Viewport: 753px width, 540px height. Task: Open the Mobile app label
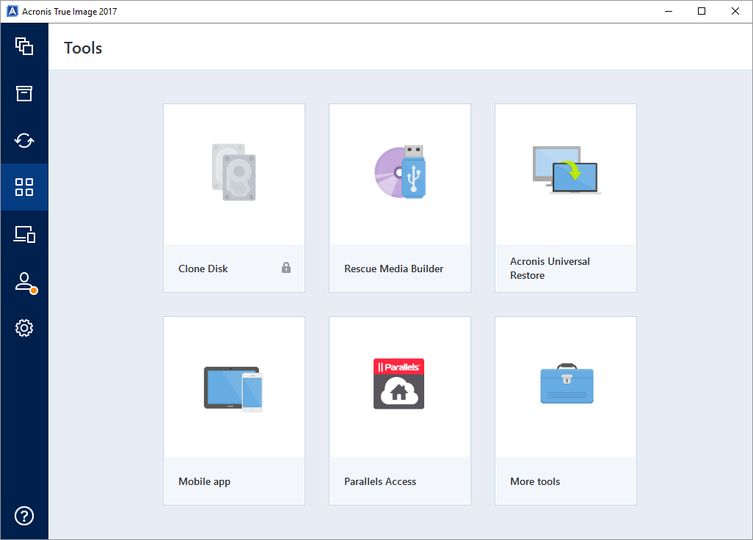click(x=204, y=481)
